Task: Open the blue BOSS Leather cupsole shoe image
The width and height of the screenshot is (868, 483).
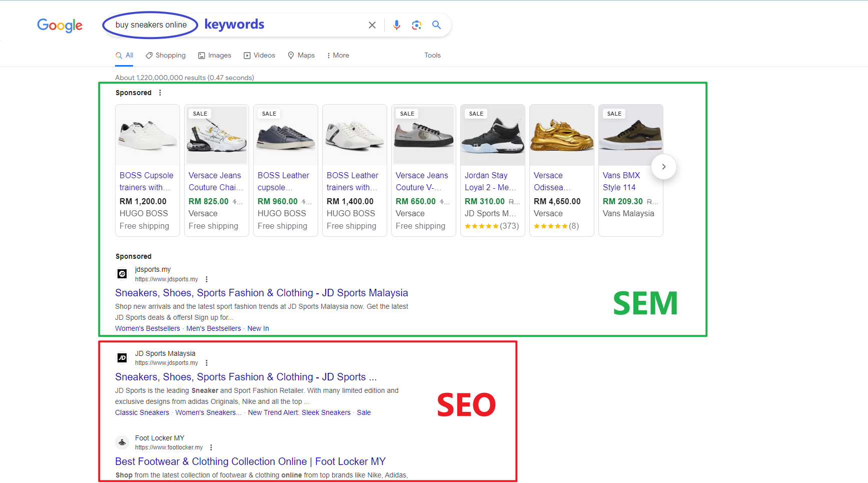Action: coord(286,135)
